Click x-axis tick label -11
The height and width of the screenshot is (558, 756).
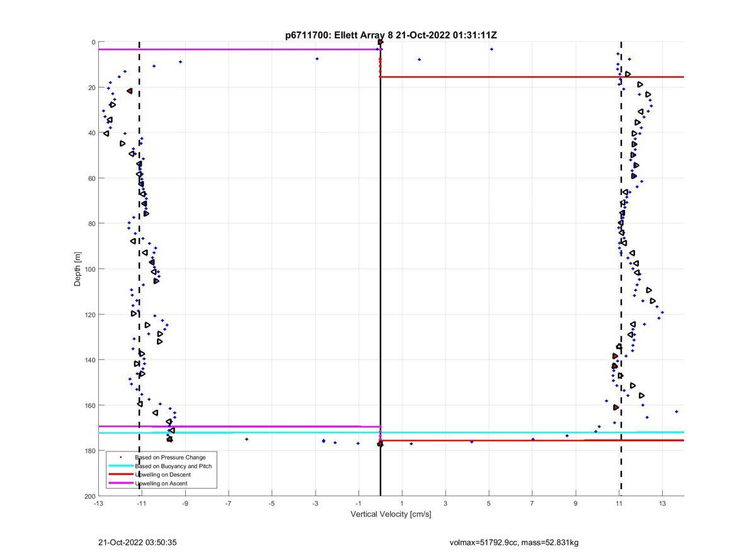pyautogui.click(x=142, y=503)
